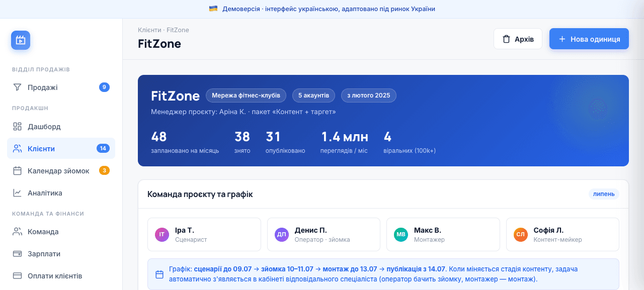The image size is (644, 290).
Task: Select Клієнти in the sidebar
Action: point(61,149)
